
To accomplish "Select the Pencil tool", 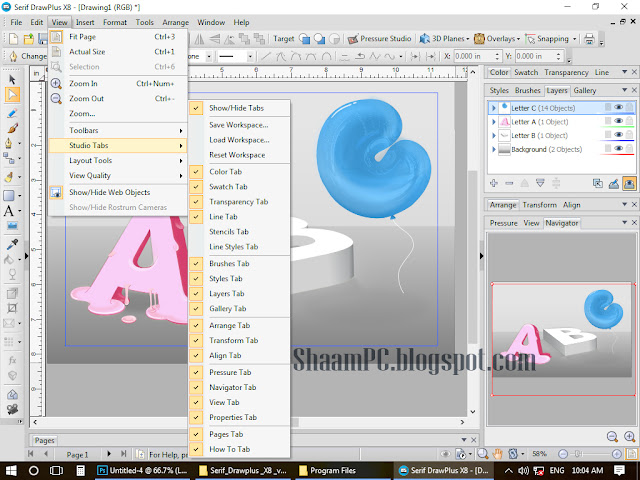I will point(12,113).
